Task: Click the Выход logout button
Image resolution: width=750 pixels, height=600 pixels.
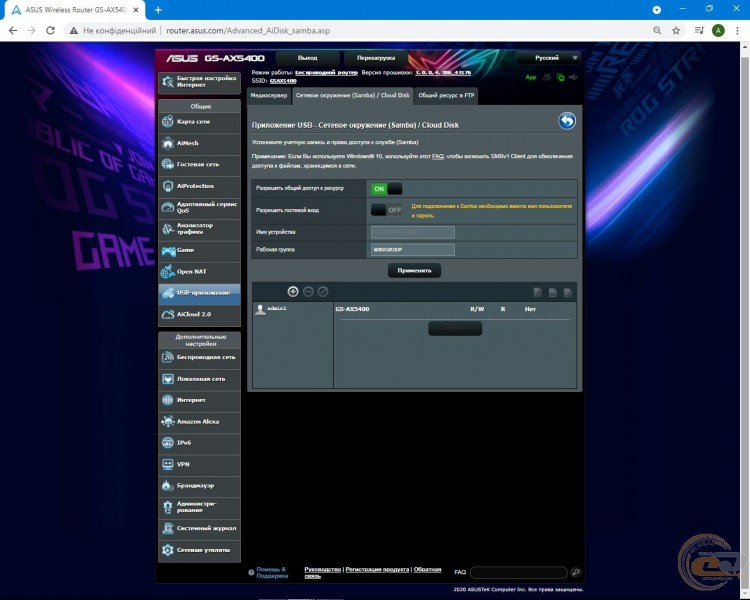Action: (x=308, y=58)
